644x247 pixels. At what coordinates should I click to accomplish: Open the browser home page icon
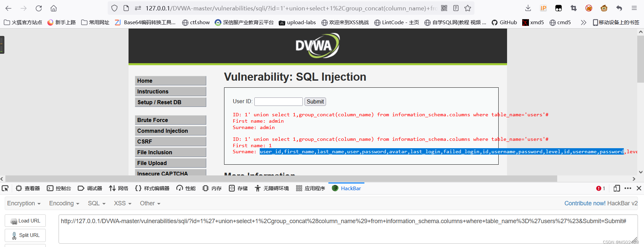(53, 8)
